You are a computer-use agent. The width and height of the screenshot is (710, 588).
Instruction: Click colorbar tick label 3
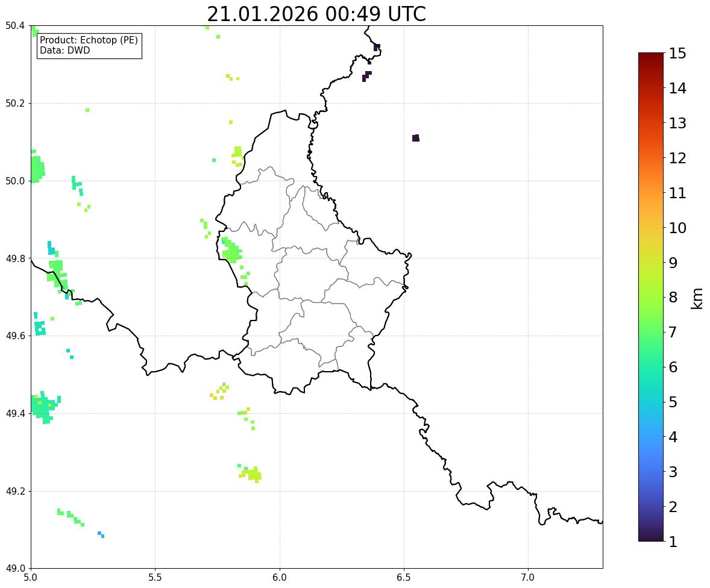pos(673,472)
